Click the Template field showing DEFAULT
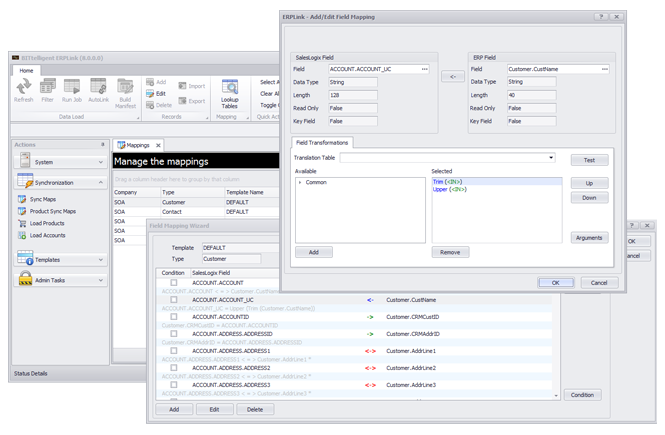Screen dimensions: 665x435 (x=240, y=248)
